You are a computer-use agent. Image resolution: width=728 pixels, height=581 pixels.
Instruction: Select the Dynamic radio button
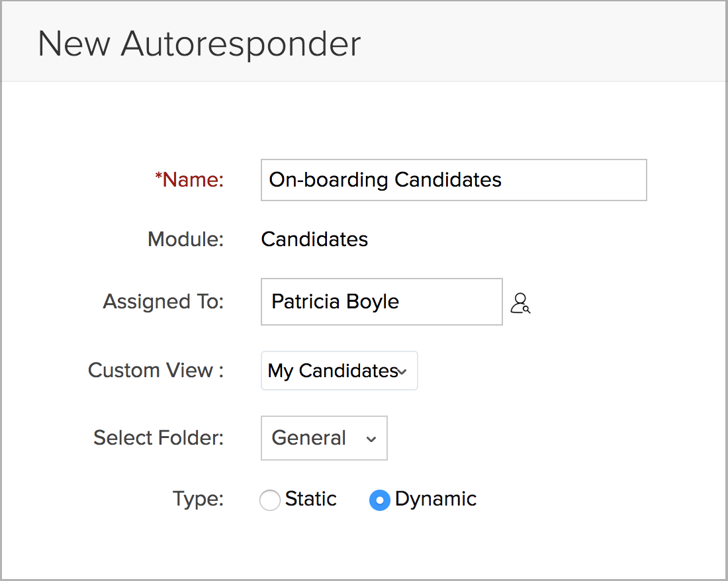click(379, 500)
